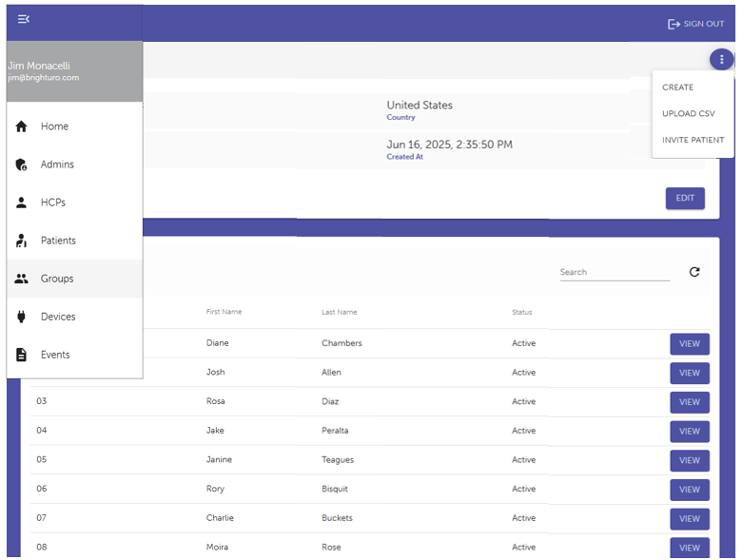Click Active status for Moira Rose
The image size is (743, 560).
(x=523, y=548)
